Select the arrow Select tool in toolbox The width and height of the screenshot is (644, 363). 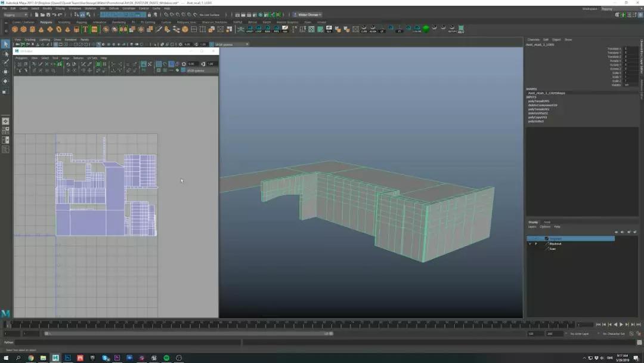5,44
